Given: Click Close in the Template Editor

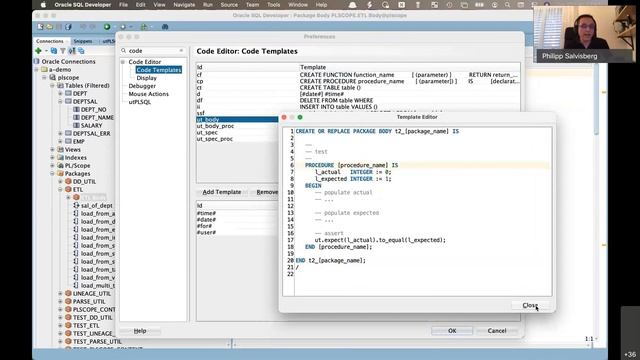Looking at the screenshot, I should 530,305.
